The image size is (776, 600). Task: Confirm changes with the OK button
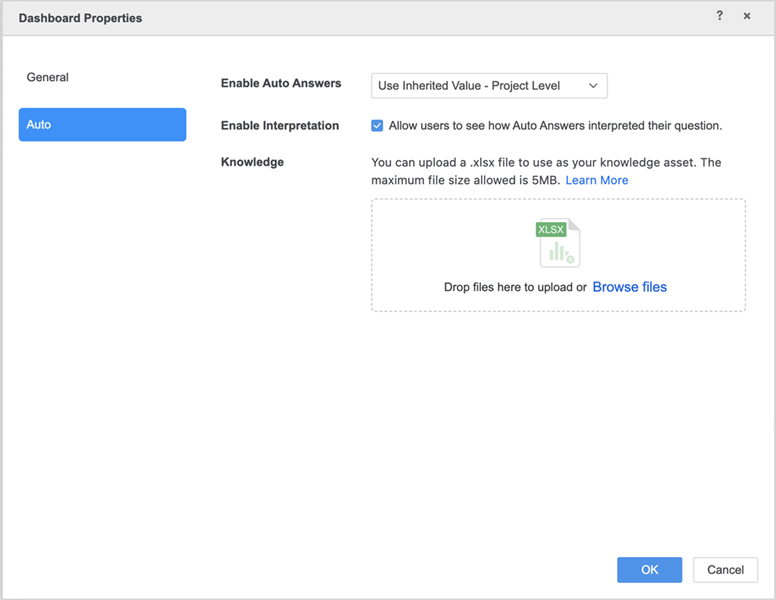coord(649,570)
